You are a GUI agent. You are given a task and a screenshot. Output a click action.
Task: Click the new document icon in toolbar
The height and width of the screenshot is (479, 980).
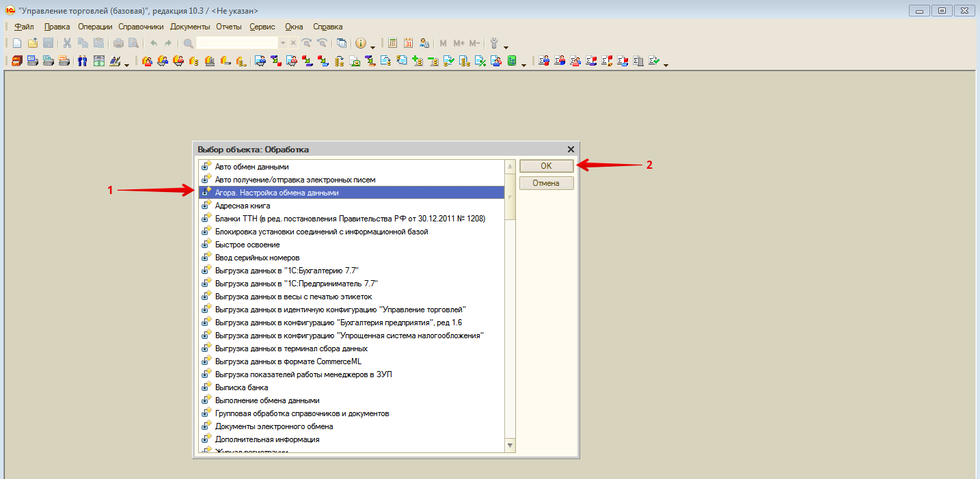point(17,43)
